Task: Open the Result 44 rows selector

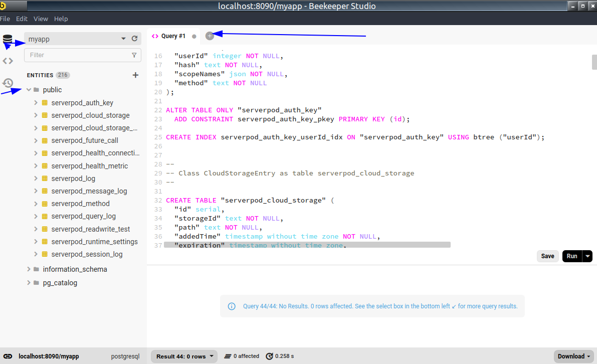Action: (183, 356)
